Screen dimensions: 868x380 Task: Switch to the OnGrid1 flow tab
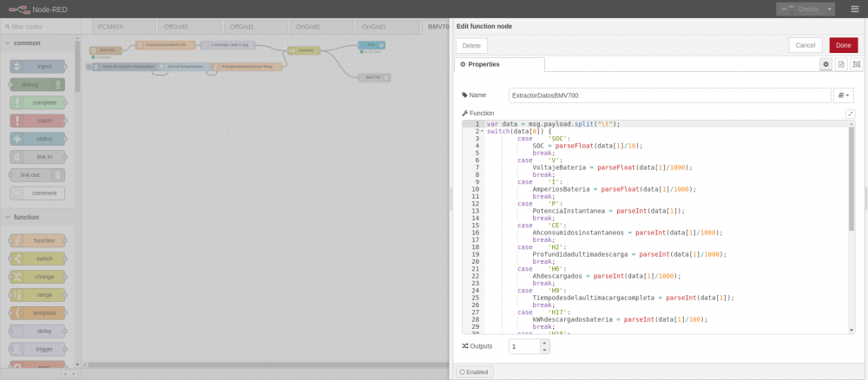tap(387, 27)
